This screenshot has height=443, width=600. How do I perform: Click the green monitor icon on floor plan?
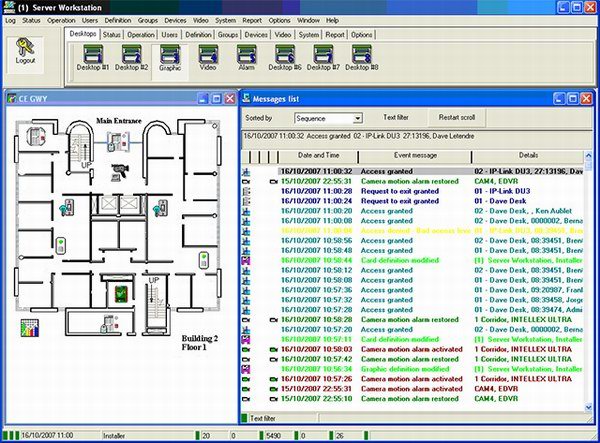click(x=122, y=293)
